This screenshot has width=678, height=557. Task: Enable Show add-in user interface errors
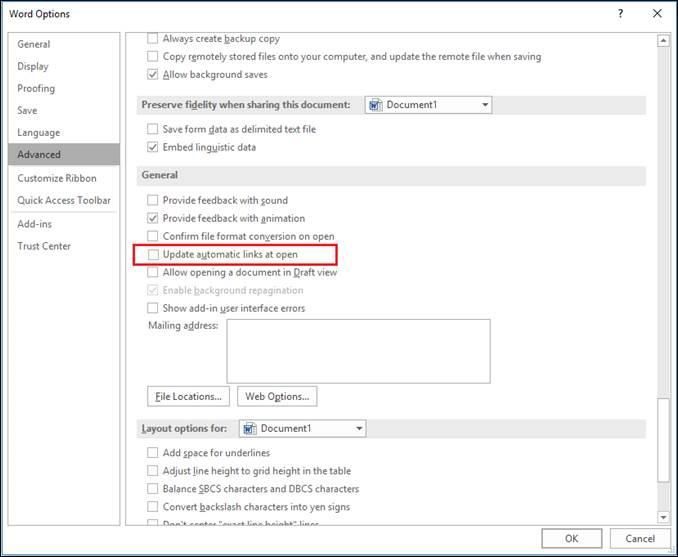coord(153,308)
